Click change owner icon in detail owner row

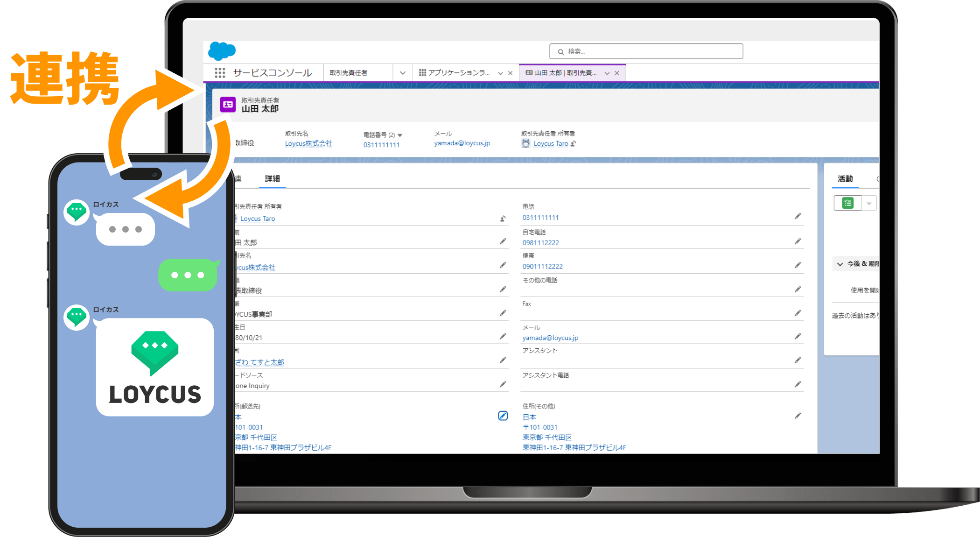tap(503, 219)
